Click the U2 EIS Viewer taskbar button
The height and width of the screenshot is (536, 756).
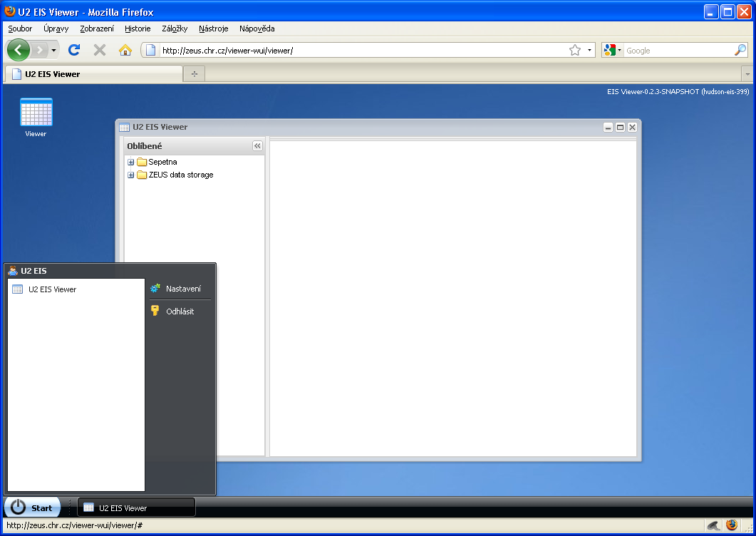(135, 507)
